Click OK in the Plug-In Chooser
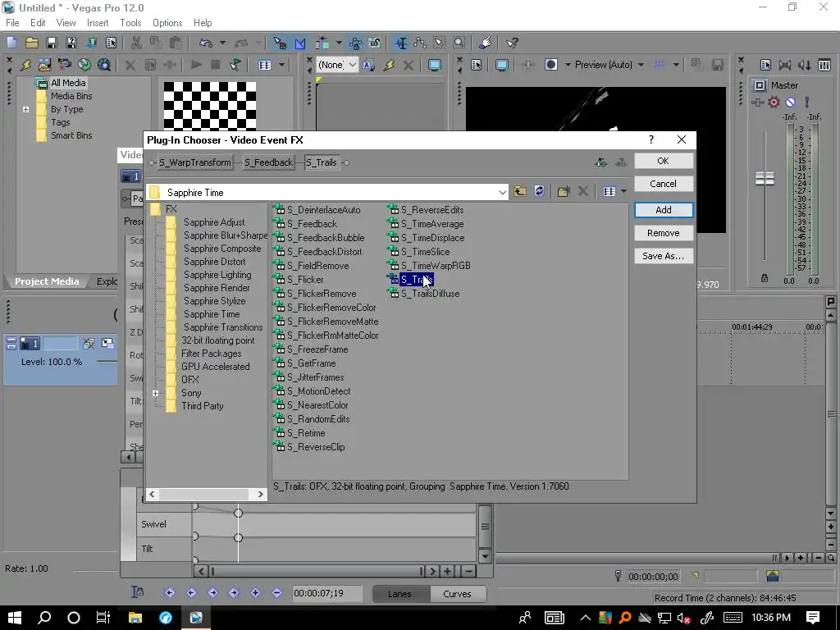Image resolution: width=840 pixels, height=630 pixels. (663, 161)
